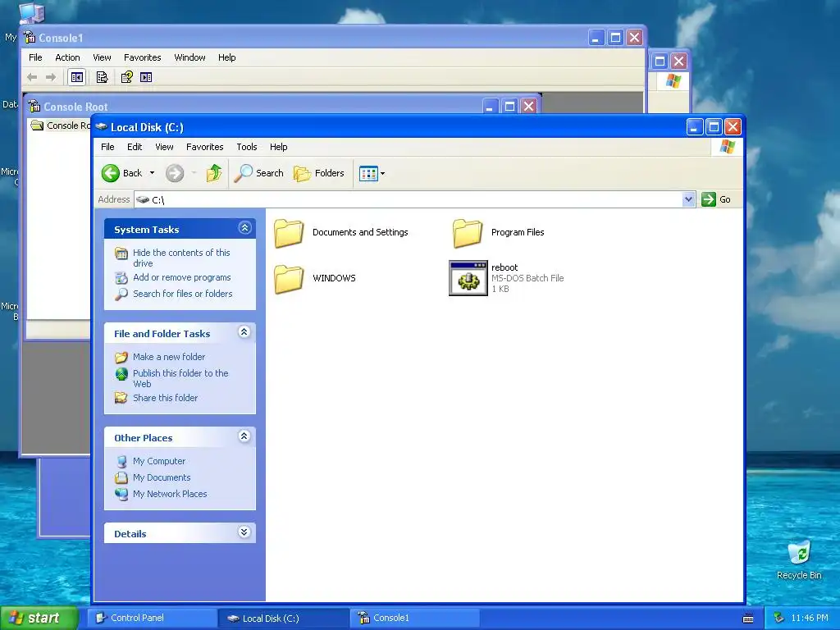Open My Documents from Other Places
840x630 pixels.
[162, 477]
